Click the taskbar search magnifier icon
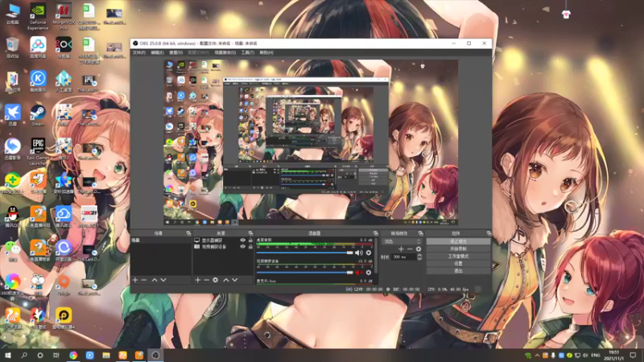 pos(24,355)
